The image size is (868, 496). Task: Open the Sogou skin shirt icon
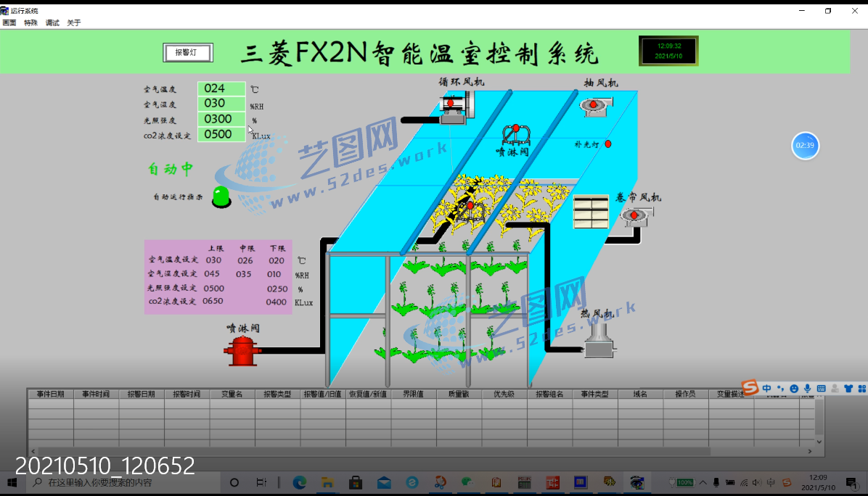(848, 389)
